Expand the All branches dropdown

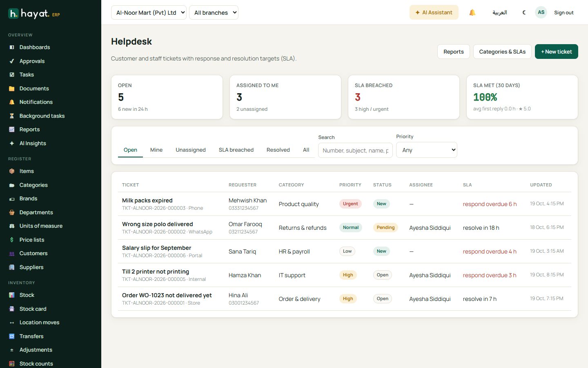[214, 13]
